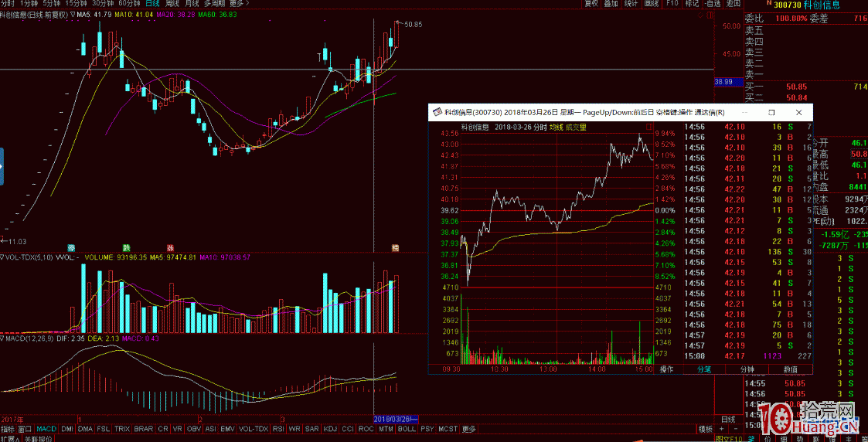Screen dimensions: 868x442
Task: Click the 2018/03/26 date marker
Action: pyautogui.click(x=396, y=419)
